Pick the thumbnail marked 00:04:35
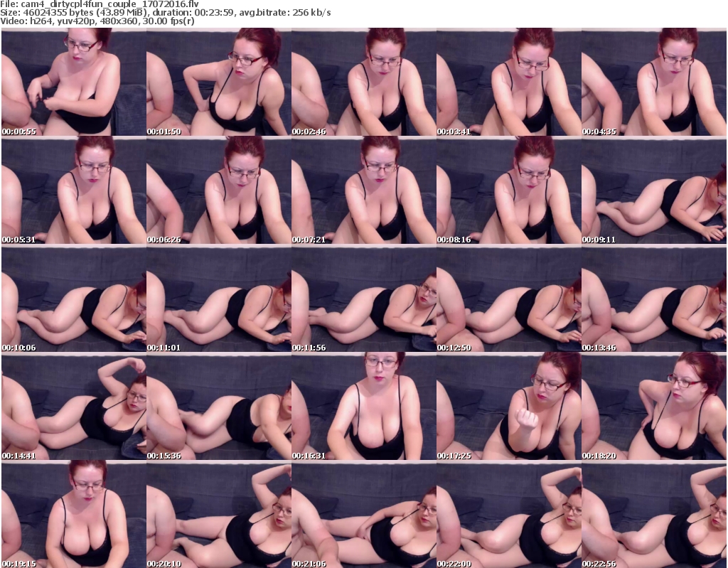728x568 pixels. tap(654, 82)
